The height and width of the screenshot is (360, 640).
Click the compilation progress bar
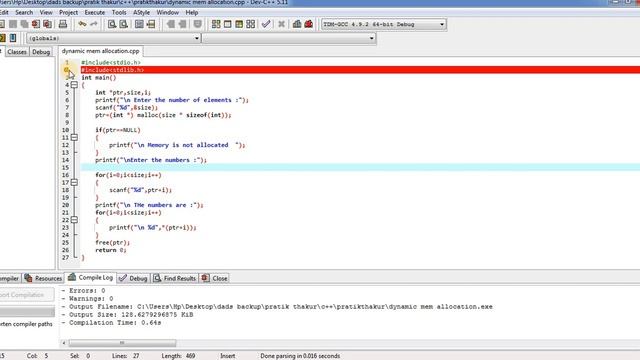pos(27,312)
